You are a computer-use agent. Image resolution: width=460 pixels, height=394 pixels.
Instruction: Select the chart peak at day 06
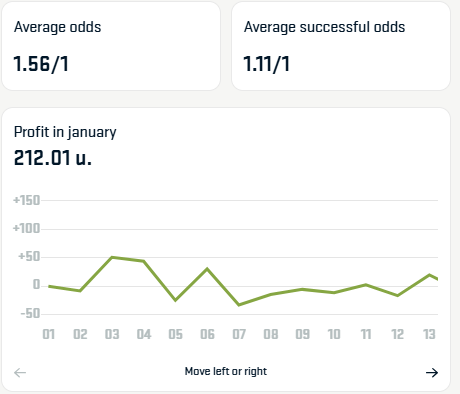[x=207, y=269]
